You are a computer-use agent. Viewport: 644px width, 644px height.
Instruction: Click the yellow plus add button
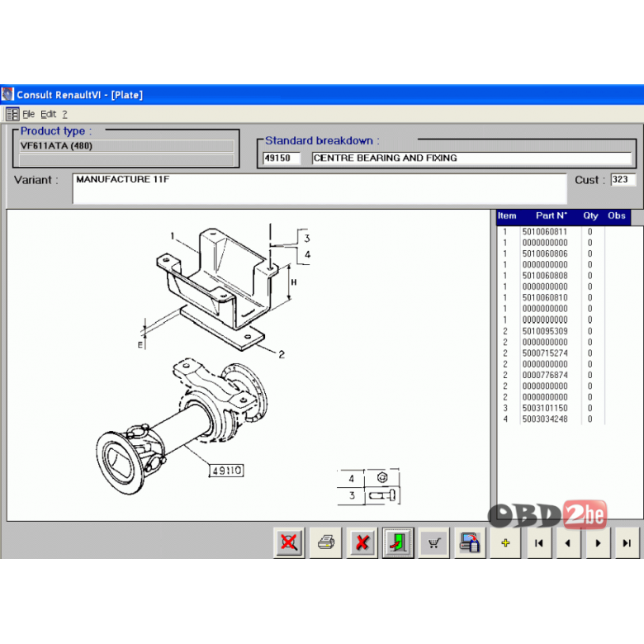coord(505,542)
